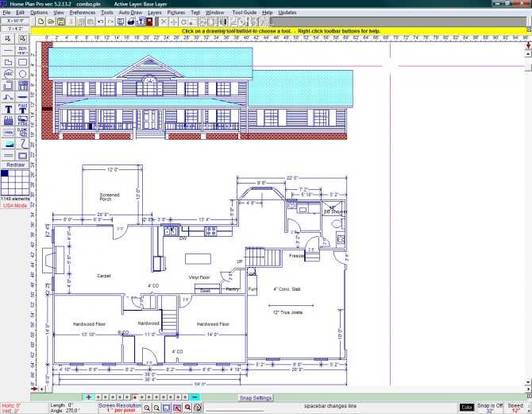This screenshot has height=414, width=532.
Task: Select the Clone elements tool
Action: [x=22, y=132]
